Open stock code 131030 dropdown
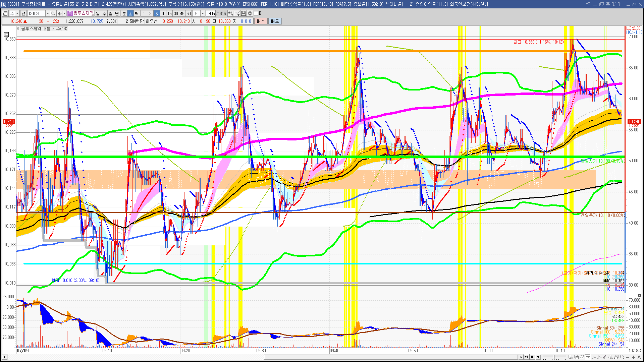The height and width of the screenshot is (362, 644). pyautogui.click(x=48, y=13)
